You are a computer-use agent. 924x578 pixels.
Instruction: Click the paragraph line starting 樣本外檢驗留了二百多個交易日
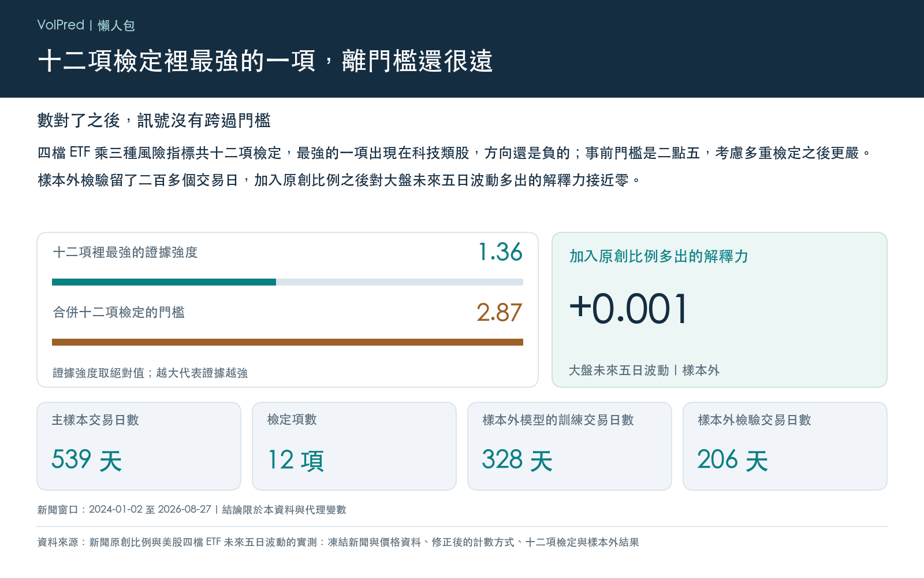(x=340, y=180)
